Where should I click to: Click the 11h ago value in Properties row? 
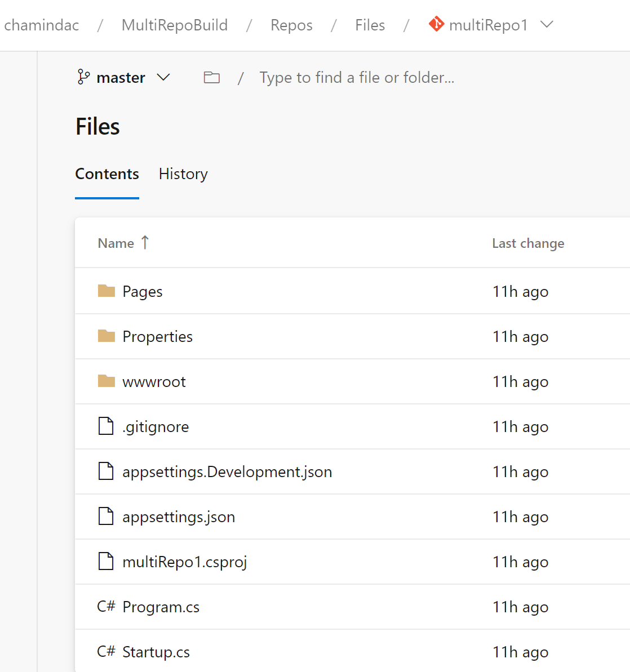pyautogui.click(x=520, y=336)
